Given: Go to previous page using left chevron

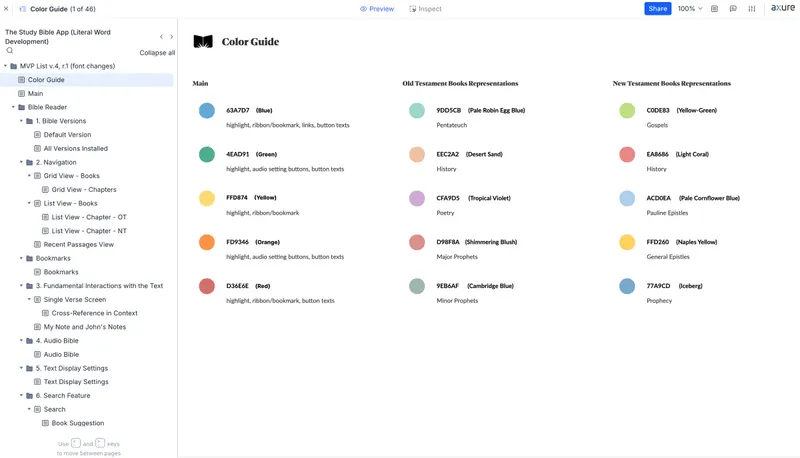Looking at the screenshot, I should pos(161,37).
